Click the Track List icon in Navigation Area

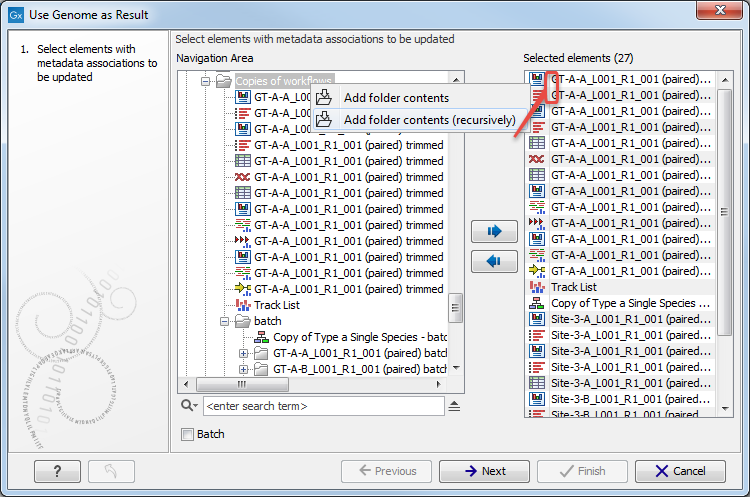tap(241, 305)
